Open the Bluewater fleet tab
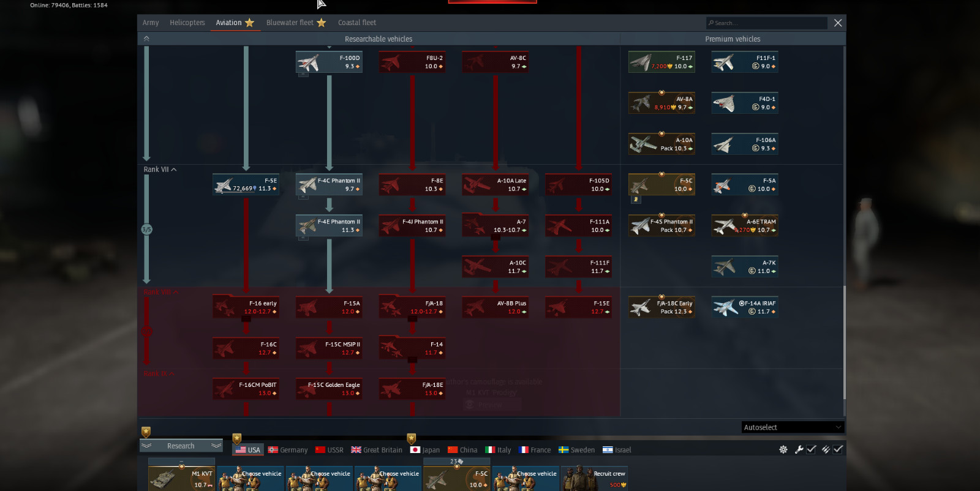The image size is (980, 491). [x=296, y=23]
